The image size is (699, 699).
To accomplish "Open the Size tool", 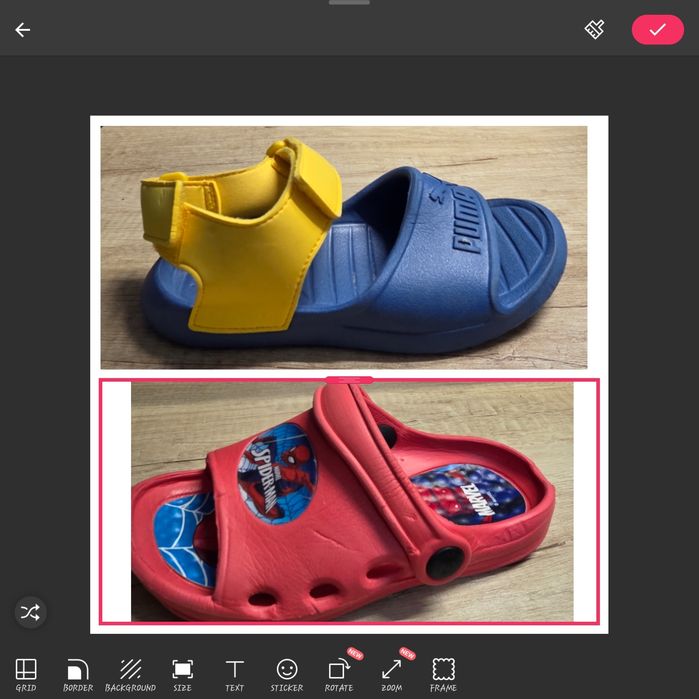I will click(x=182, y=674).
